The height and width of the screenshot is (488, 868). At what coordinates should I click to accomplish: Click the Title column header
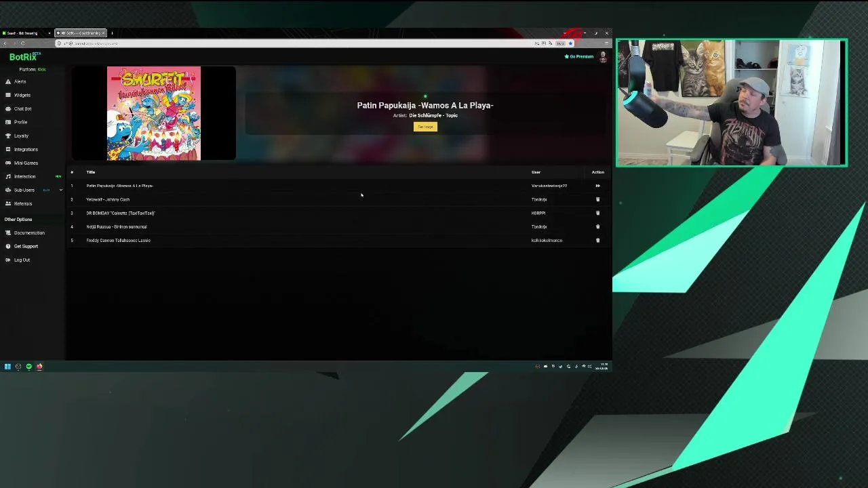[91, 172]
